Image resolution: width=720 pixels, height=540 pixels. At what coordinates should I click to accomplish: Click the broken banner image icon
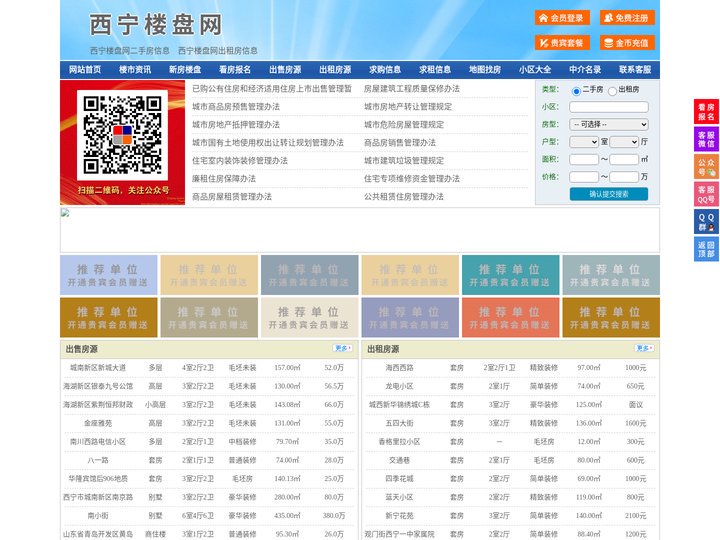coord(65,213)
